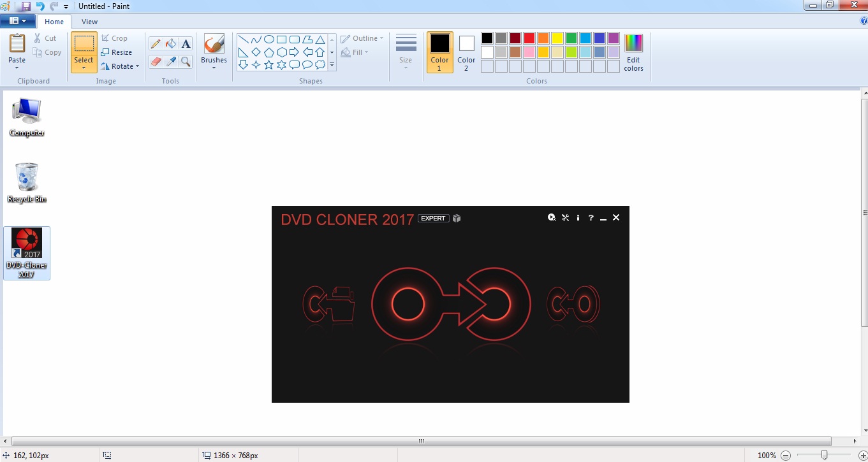Click the zoom slider handle
Image resolution: width=868 pixels, height=462 pixels.
tap(824, 455)
